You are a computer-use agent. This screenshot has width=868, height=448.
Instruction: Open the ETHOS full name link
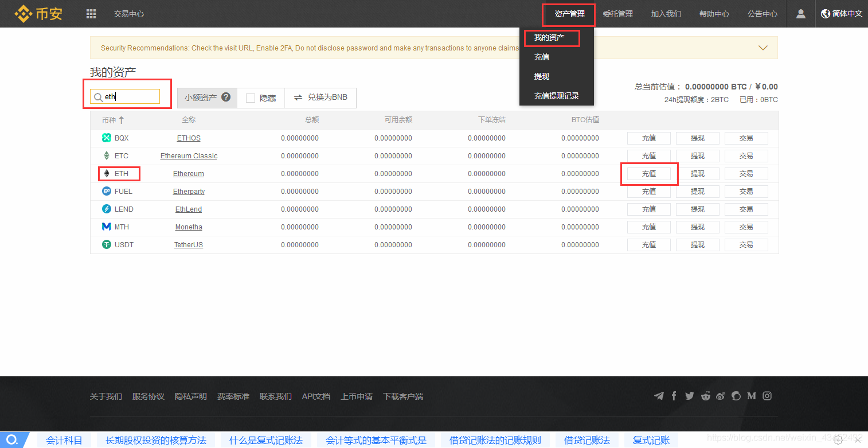coord(189,138)
